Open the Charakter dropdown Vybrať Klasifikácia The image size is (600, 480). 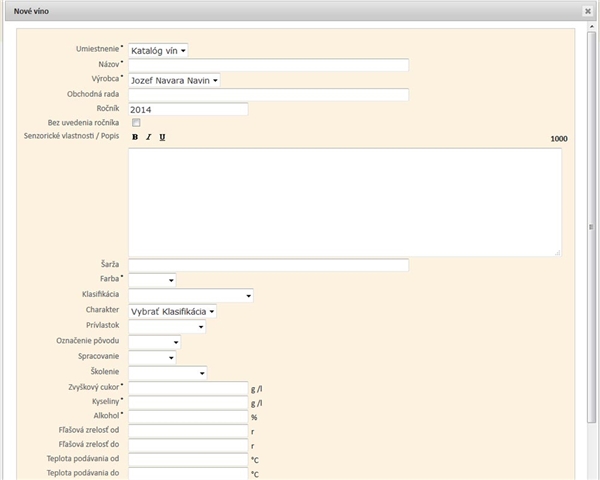pyautogui.click(x=172, y=312)
